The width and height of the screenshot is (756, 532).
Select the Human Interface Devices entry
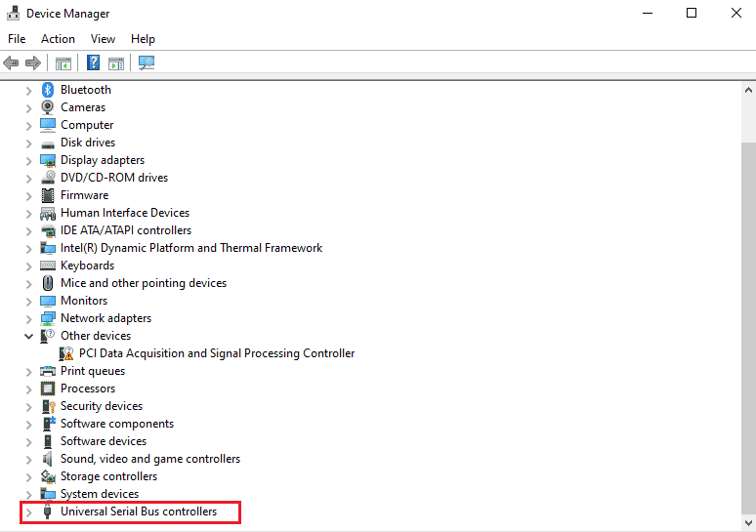click(x=125, y=213)
